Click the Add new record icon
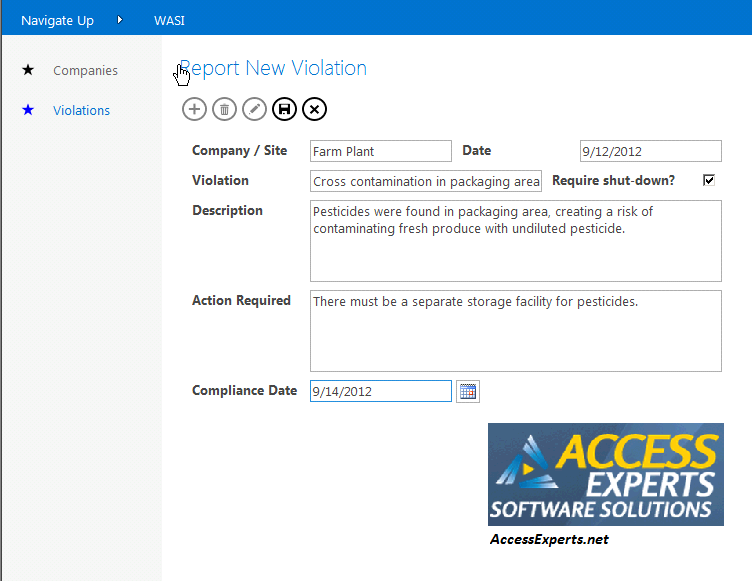This screenshot has width=752, height=581. click(195, 109)
